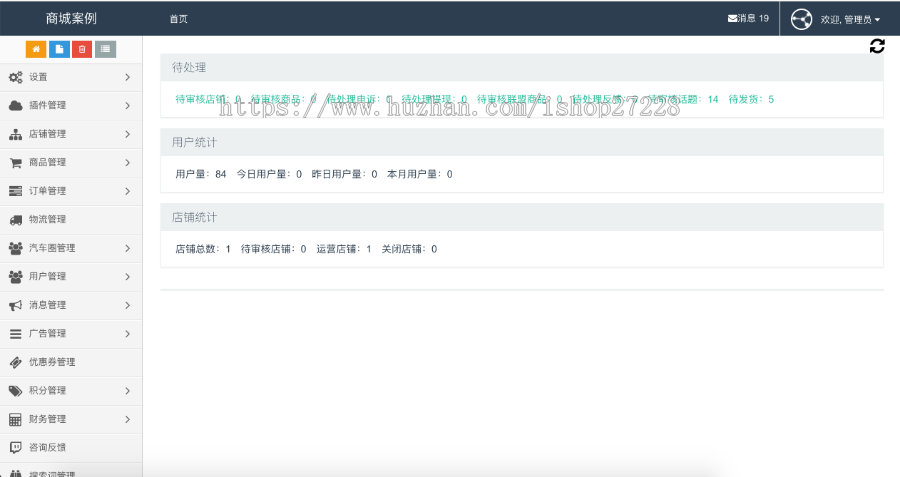Select 咨询反馈 in the sidebar
Screen dimensions: 900x477
click(x=48, y=447)
